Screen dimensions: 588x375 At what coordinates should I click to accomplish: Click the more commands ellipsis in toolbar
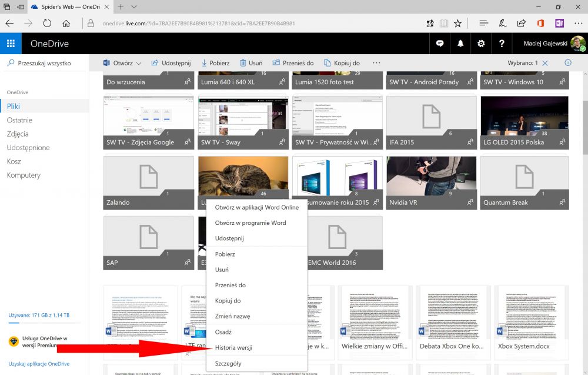[x=376, y=62]
